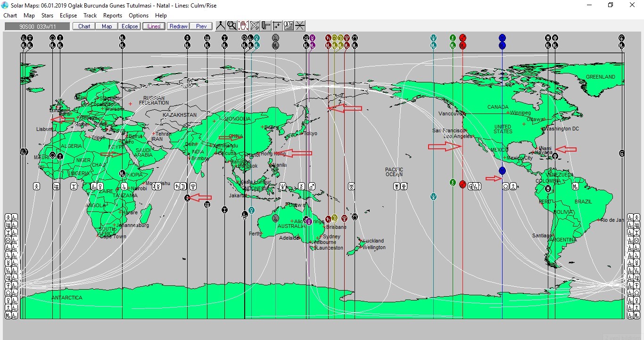Activate the magnifier zoom tool

(231, 26)
